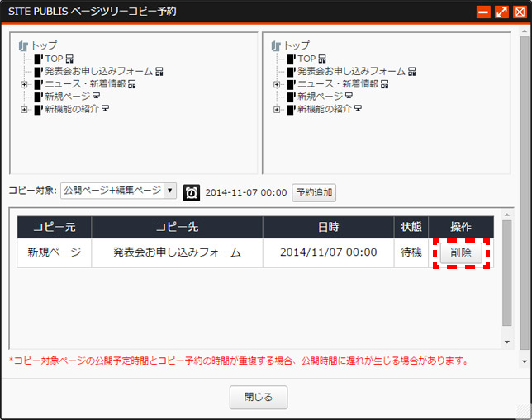Click status icon after TOP in left tree
The height and width of the screenshot is (420, 532).
pos(69,59)
